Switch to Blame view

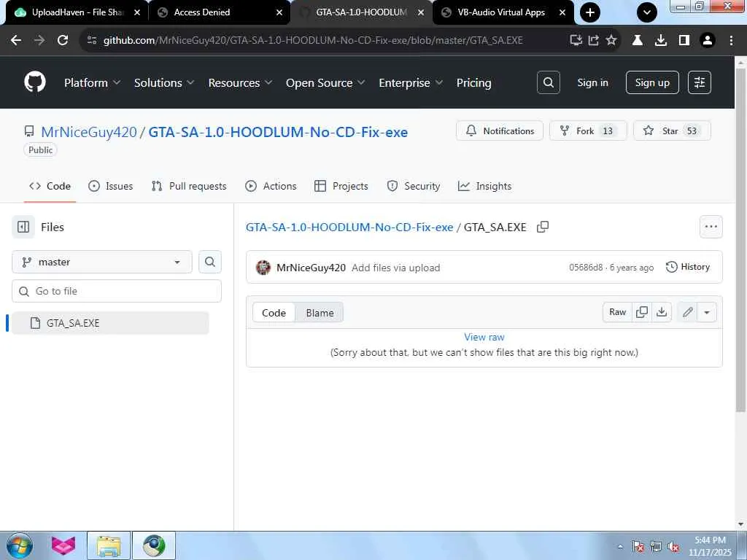tap(320, 313)
